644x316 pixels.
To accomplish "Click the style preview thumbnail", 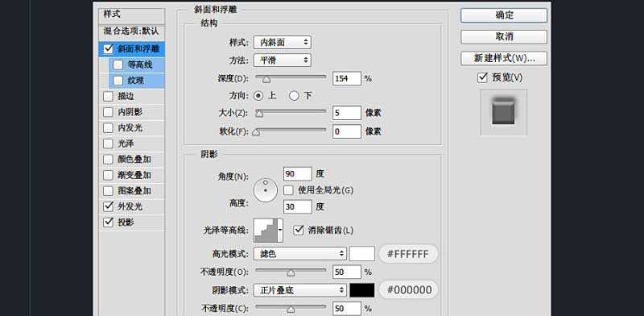I will pos(503,112).
